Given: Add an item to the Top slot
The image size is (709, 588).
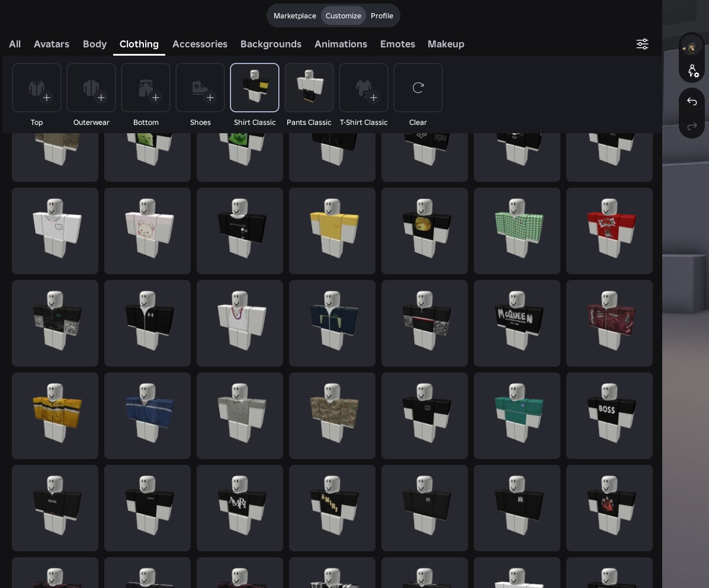Looking at the screenshot, I should click(x=37, y=88).
